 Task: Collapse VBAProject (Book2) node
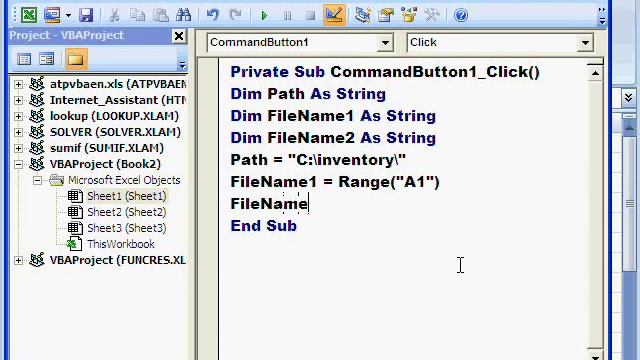[x=18, y=164]
